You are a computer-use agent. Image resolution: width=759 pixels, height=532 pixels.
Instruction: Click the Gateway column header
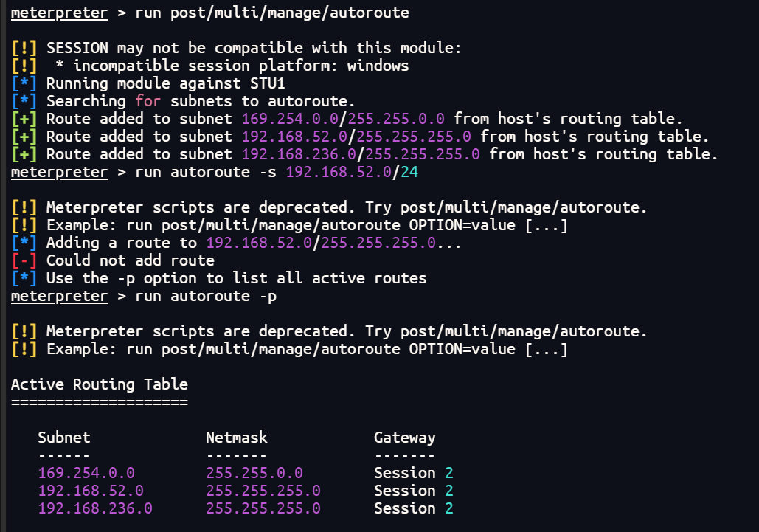[x=404, y=438]
